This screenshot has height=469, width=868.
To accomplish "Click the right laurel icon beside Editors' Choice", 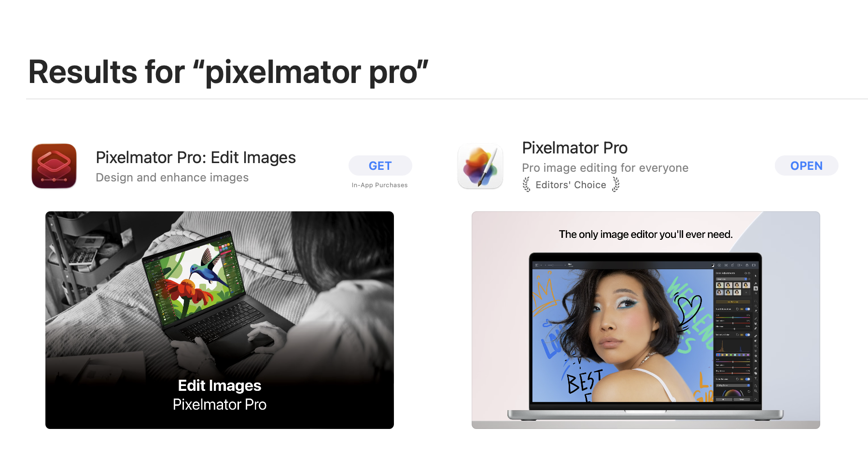I will [616, 185].
